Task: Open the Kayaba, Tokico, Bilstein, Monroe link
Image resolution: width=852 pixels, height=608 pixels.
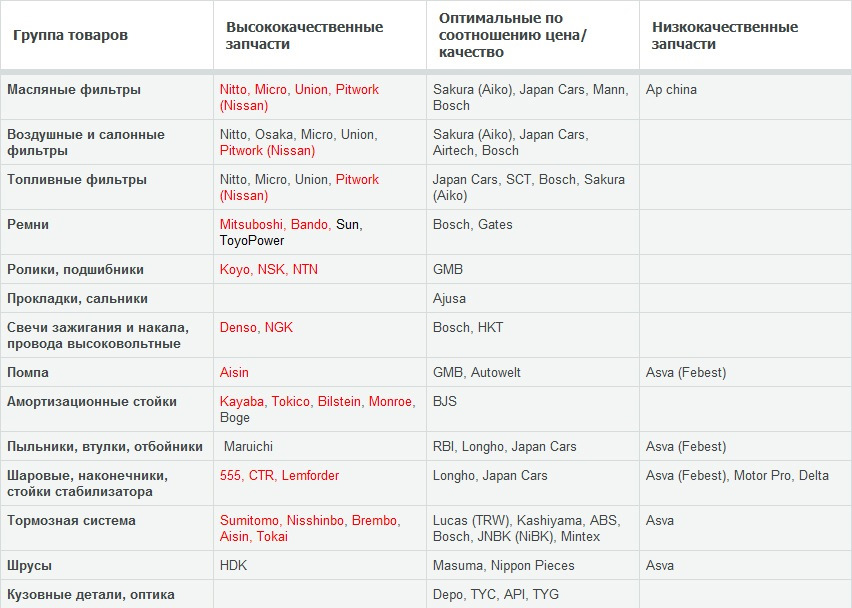Action: [x=317, y=401]
